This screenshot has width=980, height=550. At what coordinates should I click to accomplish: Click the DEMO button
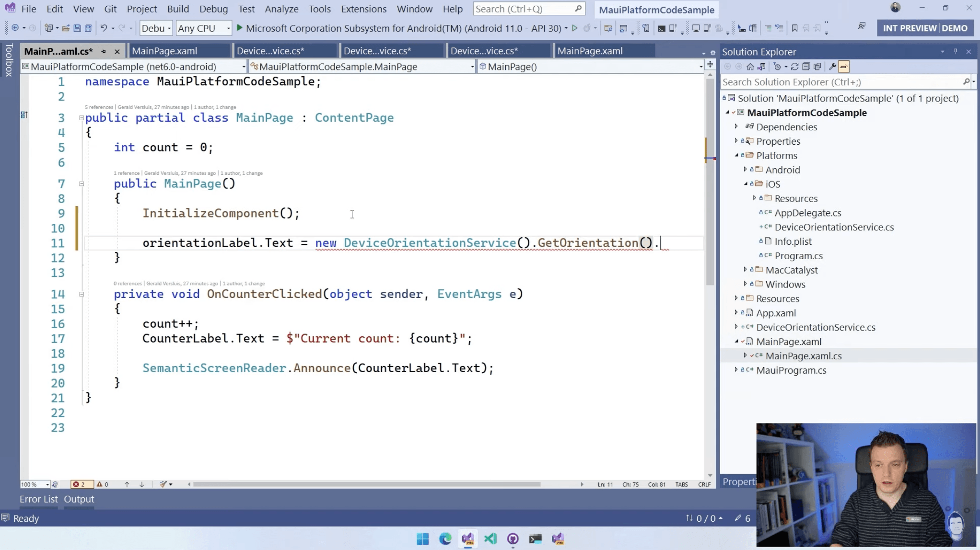pos(954,28)
